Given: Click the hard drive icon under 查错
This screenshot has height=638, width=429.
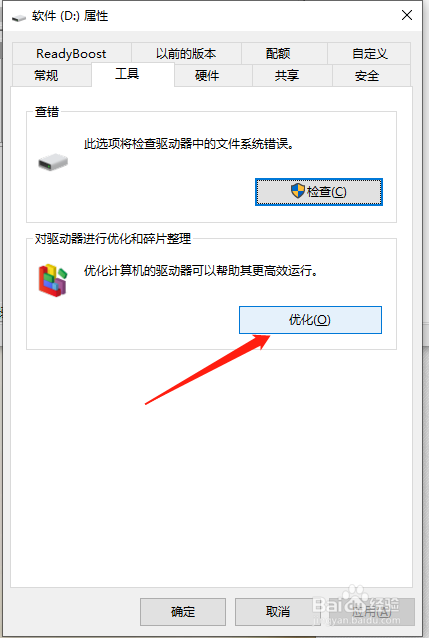Looking at the screenshot, I should click(x=53, y=162).
